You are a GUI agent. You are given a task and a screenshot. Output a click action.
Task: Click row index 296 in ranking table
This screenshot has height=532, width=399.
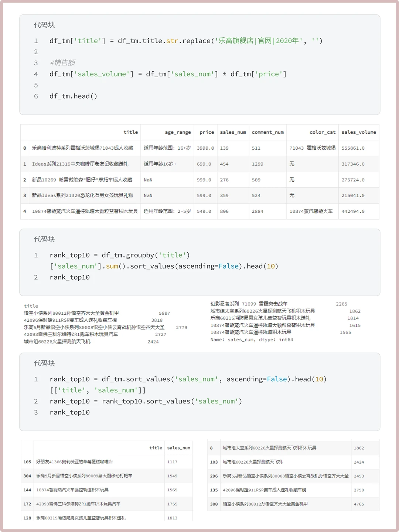[214, 476]
